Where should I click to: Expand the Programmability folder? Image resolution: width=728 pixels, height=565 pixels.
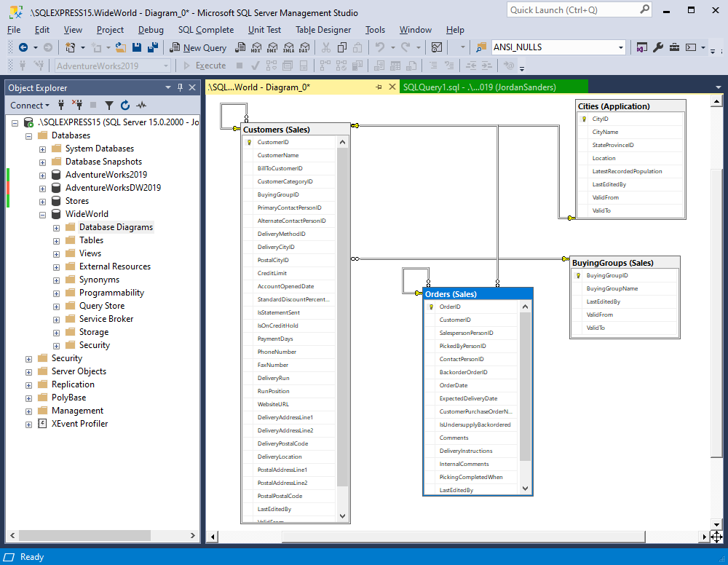[x=57, y=293]
